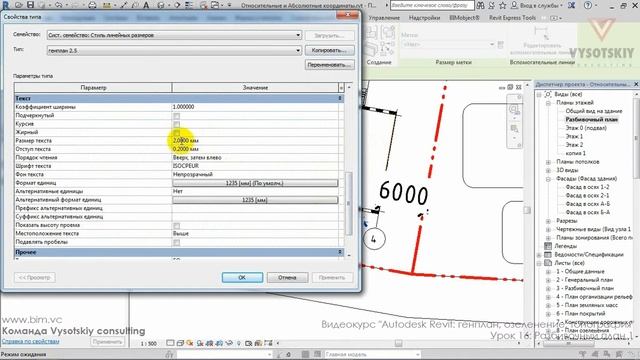Click the Visual Style icon in view control bar

point(180,343)
